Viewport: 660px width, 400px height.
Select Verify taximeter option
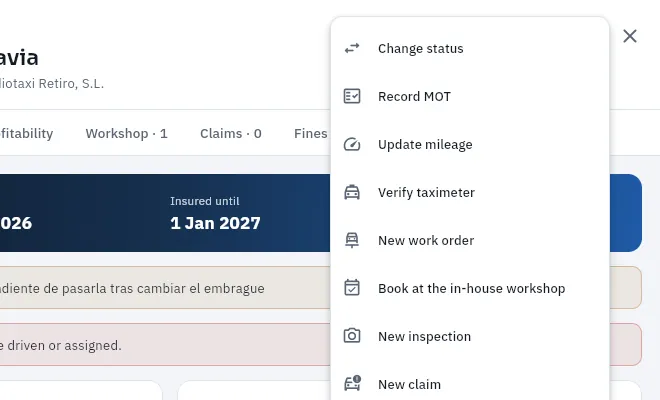pyautogui.click(x=470, y=192)
